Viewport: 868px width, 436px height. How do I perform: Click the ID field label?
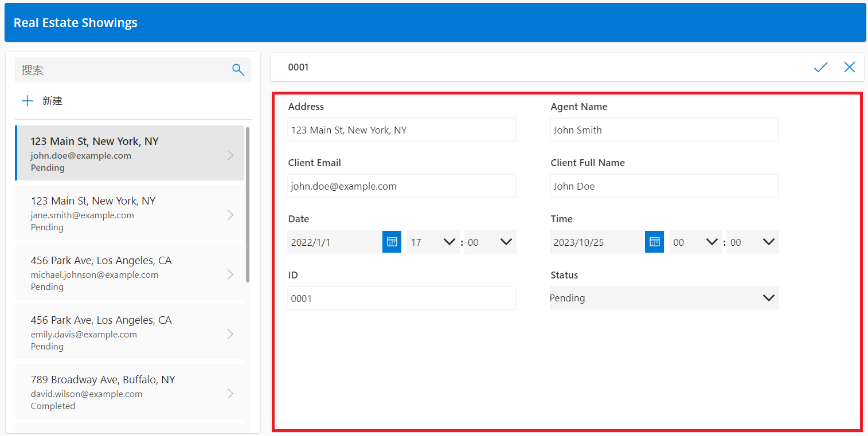[x=293, y=275]
